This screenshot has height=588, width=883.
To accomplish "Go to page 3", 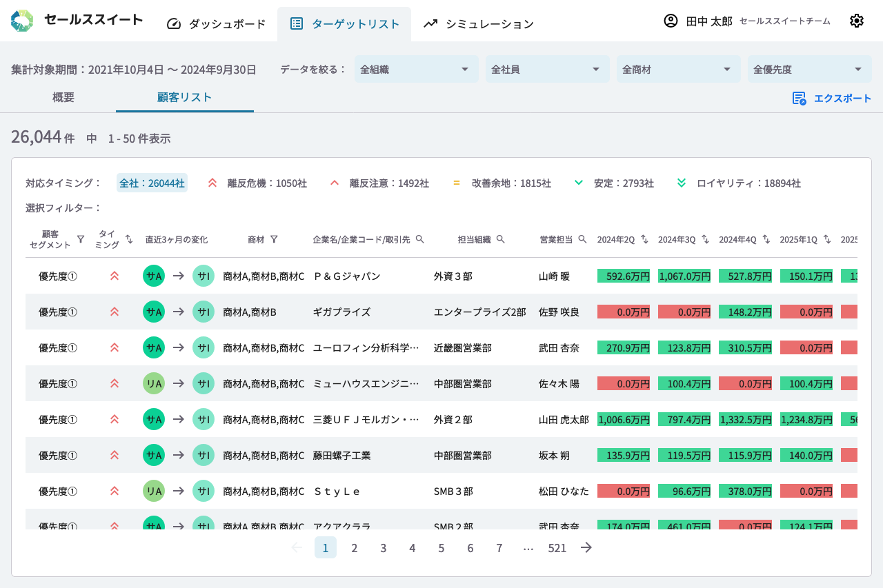I will 384,547.
